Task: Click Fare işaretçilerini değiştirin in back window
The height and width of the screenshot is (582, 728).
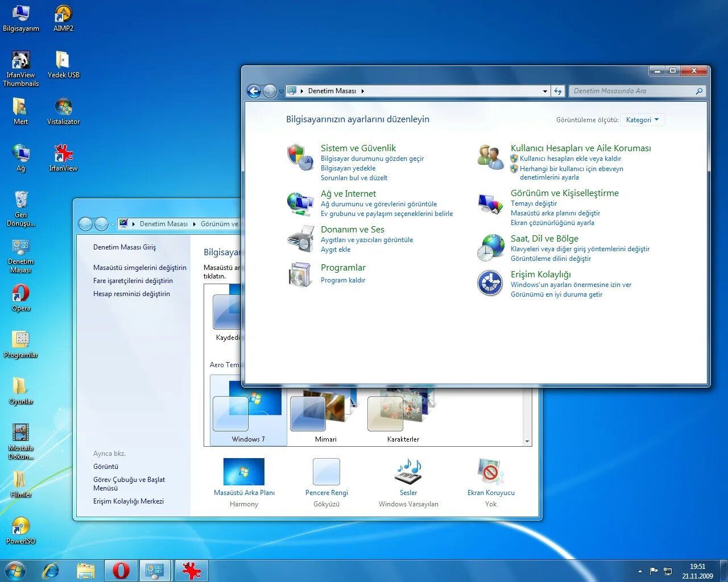Action: [x=133, y=281]
